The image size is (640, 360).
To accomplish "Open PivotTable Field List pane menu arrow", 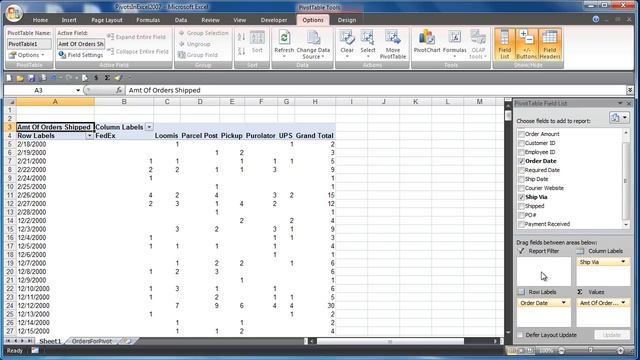I will [x=620, y=103].
